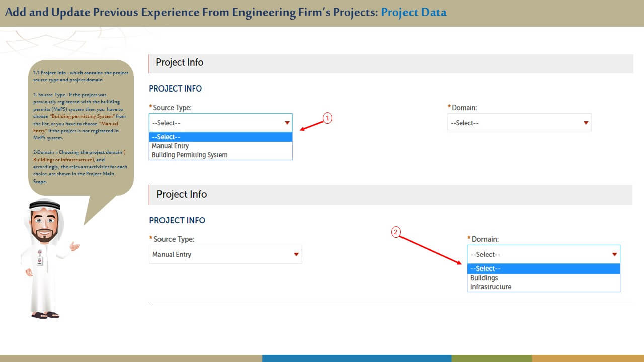The image size is (644, 362).
Task: Click the Project Data text in the title
Action: [x=414, y=12]
